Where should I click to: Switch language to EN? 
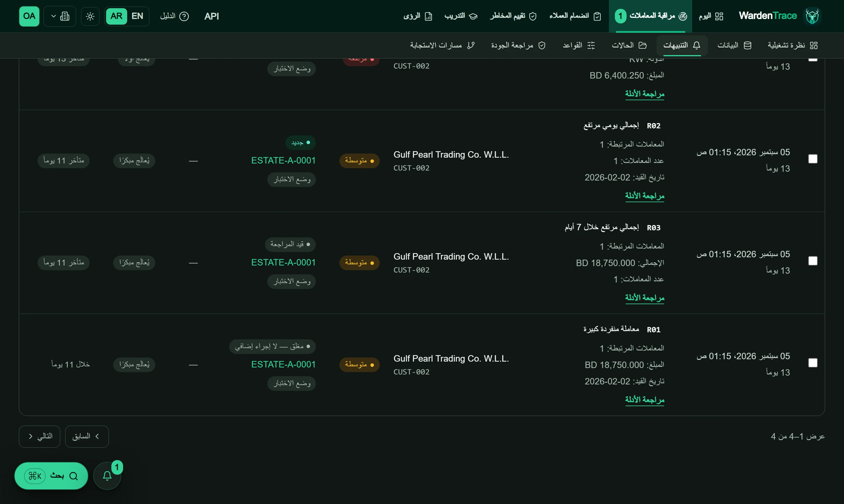(137, 16)
